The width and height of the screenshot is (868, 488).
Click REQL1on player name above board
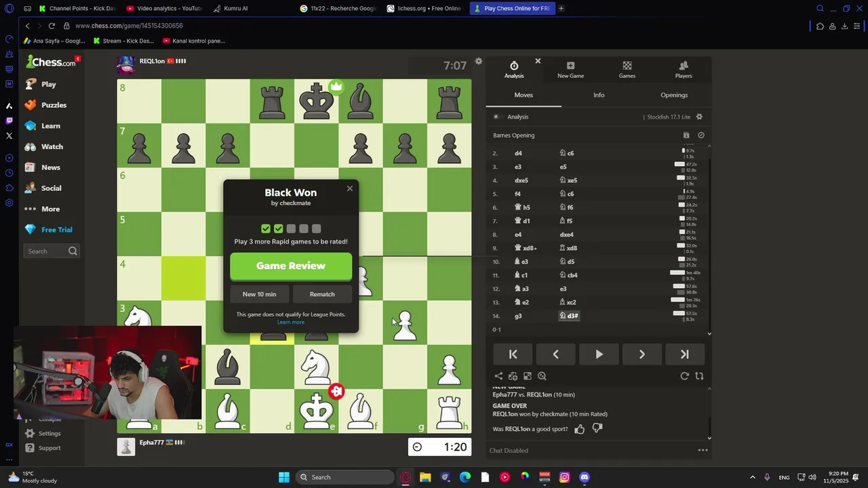(152, 61)
